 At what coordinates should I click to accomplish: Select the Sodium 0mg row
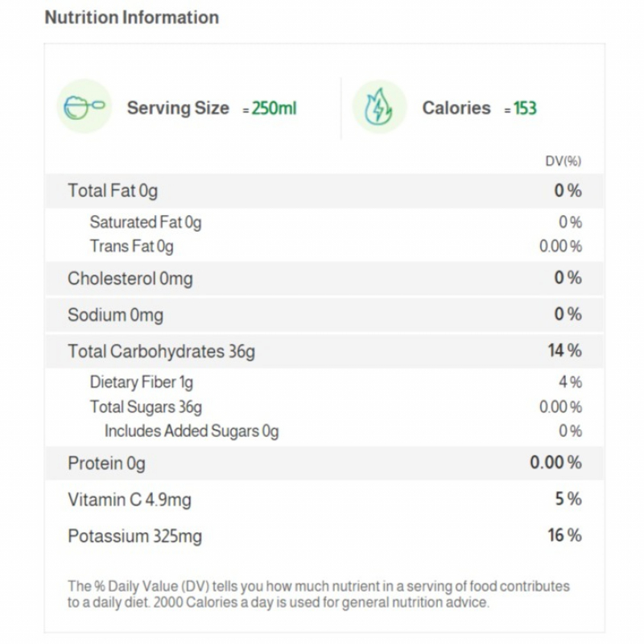click(115, 315)
